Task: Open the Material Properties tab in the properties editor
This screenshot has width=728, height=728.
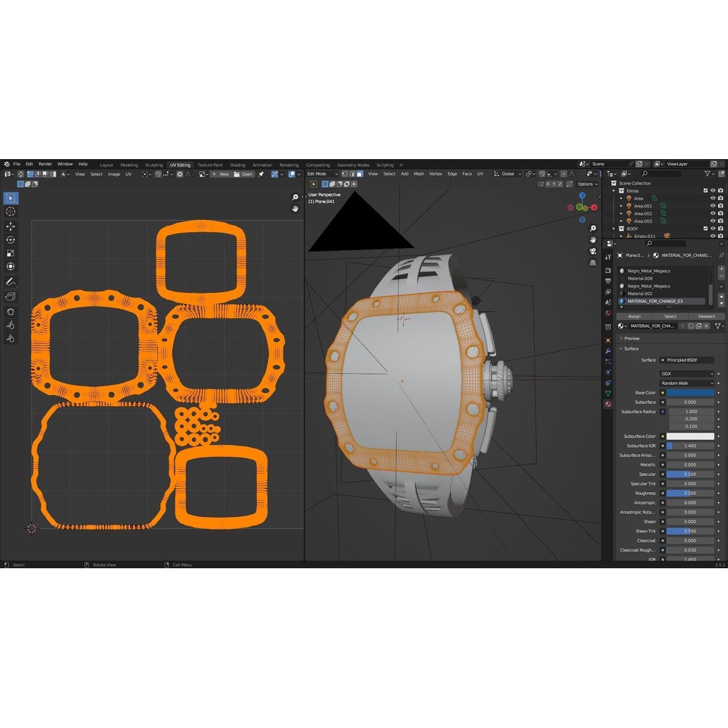Action: point(608,402)
